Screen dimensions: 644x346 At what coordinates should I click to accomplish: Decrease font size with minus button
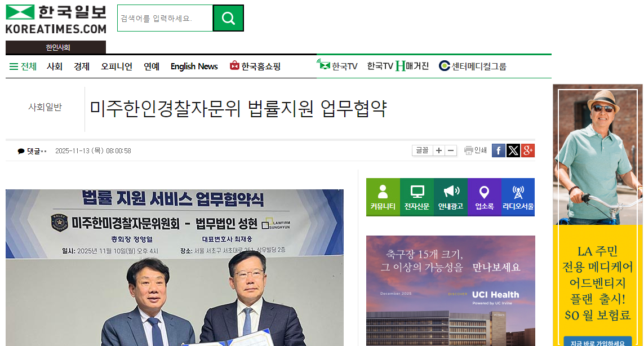[x=451, y=150]
